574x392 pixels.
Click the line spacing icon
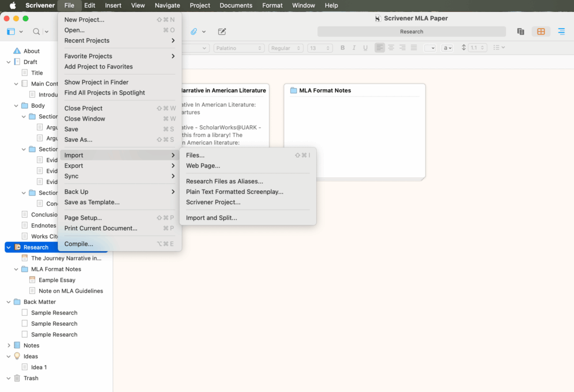464,48
